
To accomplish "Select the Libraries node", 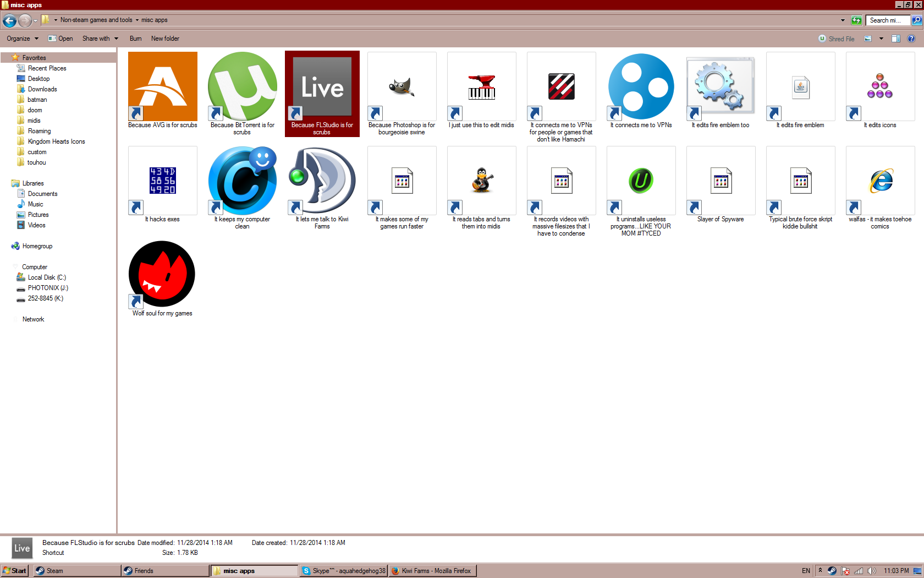I will click(28, 183).
